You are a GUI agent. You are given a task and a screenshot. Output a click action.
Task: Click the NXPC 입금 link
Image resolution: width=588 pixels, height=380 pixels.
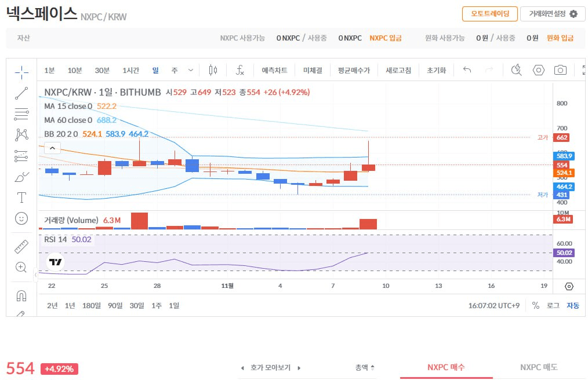pyautogui.click(x=386, y=38)
